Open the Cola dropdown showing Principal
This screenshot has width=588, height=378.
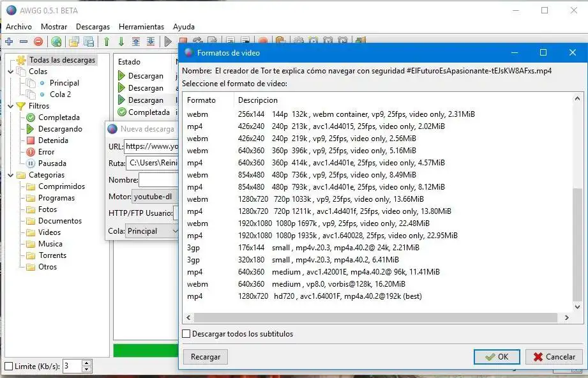point(152,231)
